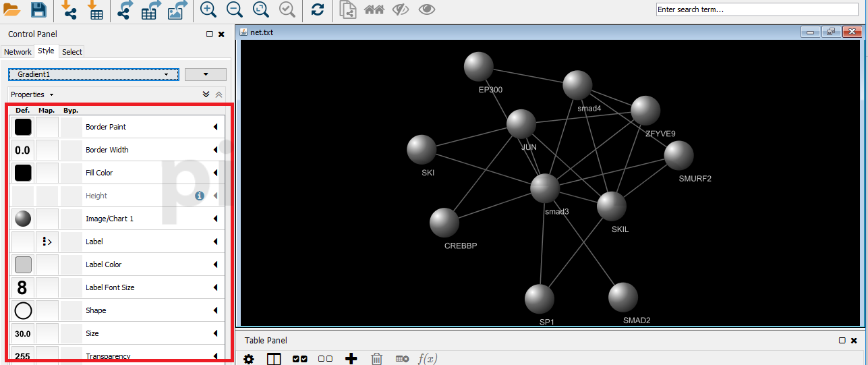Viewport: 868px width, 365px height.
Task: Click the Table Panel add column plus icon
Action: [351, 359]
